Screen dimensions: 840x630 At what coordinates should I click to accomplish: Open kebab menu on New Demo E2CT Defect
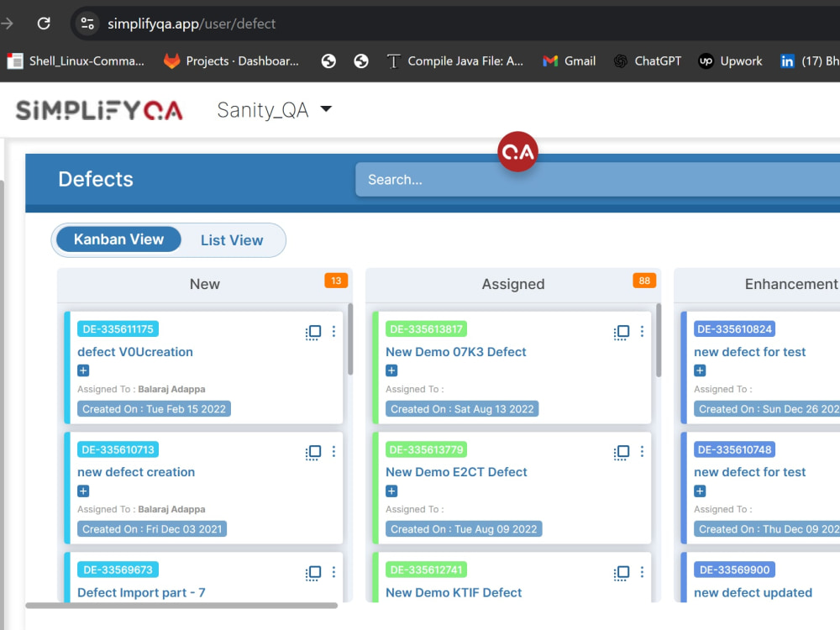(642, 452)
